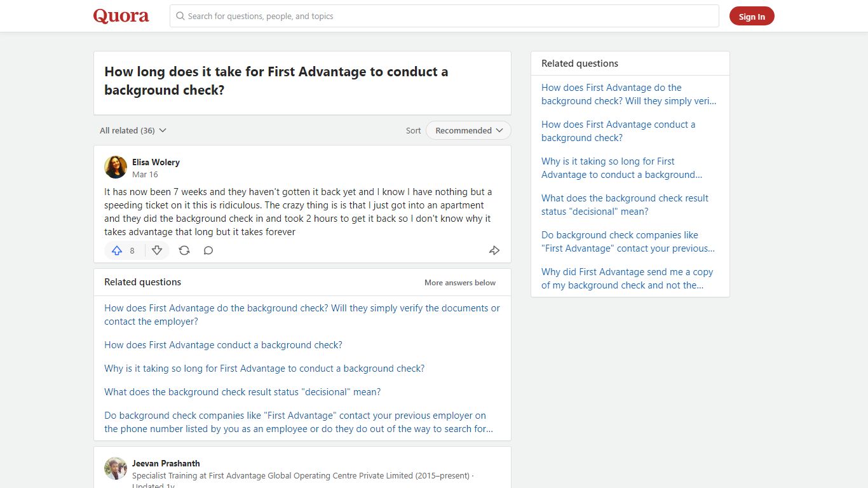Screen dimensions: 868x488
Task: Click Jeevan Prashanth's Specialist Training credential text
Action: tap(301, 475)
